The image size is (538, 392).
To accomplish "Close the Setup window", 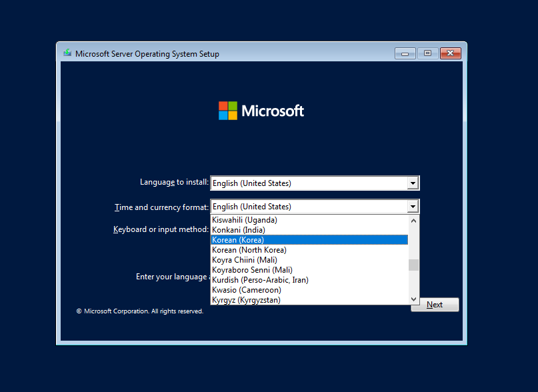I will point(451,53).
